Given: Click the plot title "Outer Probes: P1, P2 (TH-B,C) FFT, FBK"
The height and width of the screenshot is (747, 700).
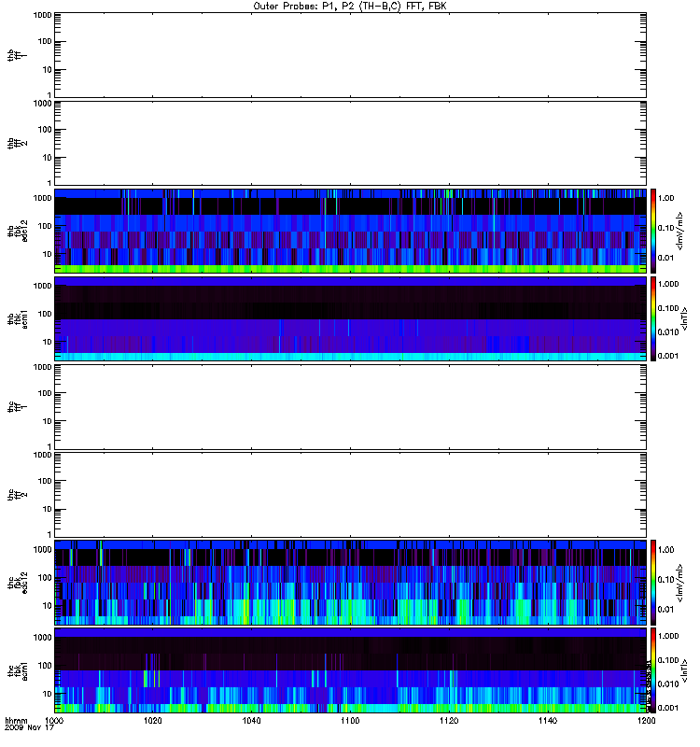Looking at the screenshot, I should pyautogui.click(x=350, y=7).
